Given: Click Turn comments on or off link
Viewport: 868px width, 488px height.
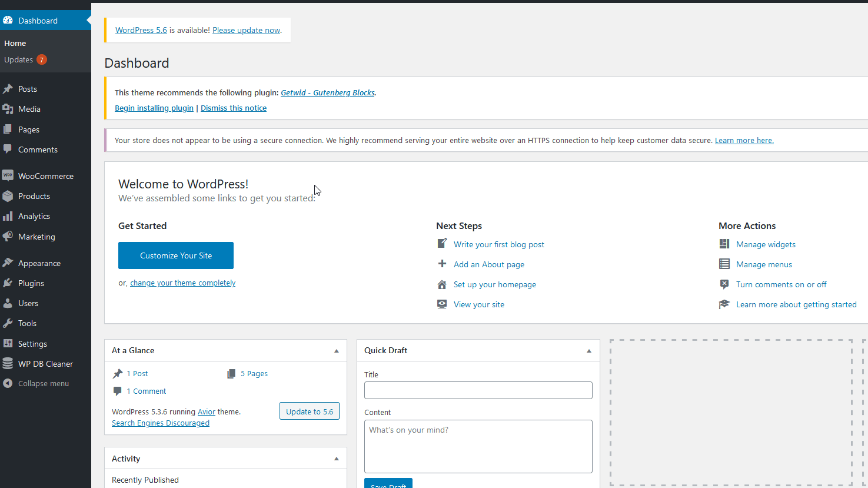Looking at the screenshot, I should (x=781, y=284).
